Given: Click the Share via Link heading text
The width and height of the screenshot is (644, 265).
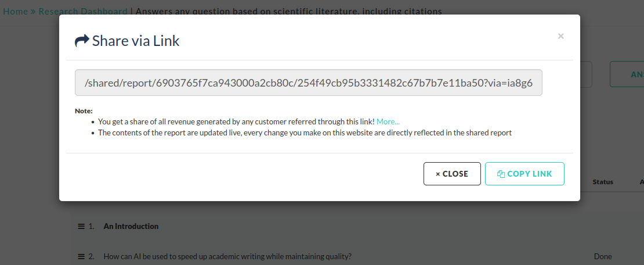Looking at the screenshot, I should pos(136,41).
